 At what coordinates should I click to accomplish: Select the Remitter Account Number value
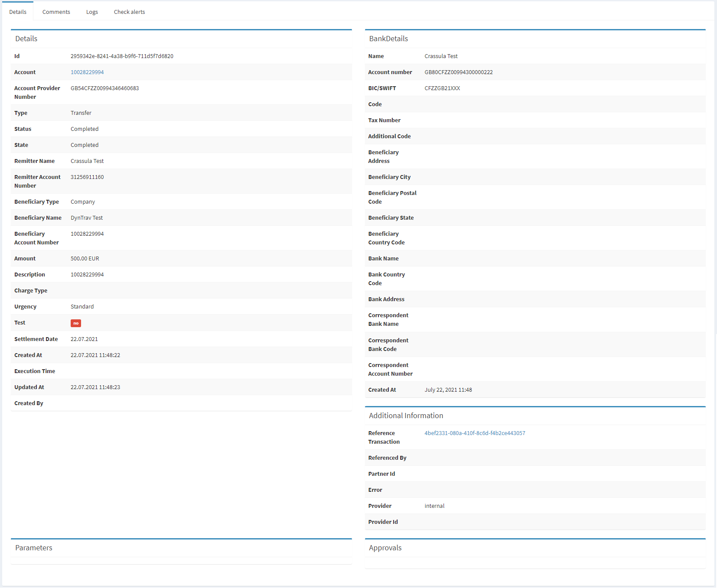pos(87,177)
